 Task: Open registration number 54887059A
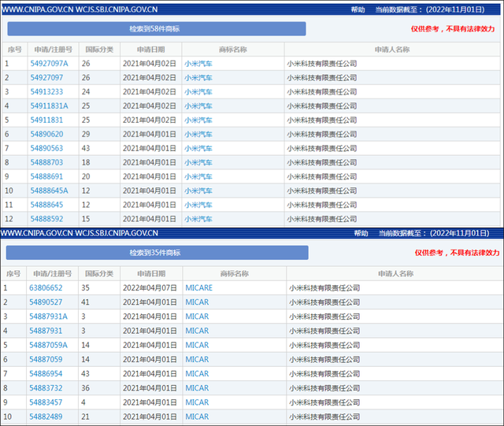pos(48,346)
